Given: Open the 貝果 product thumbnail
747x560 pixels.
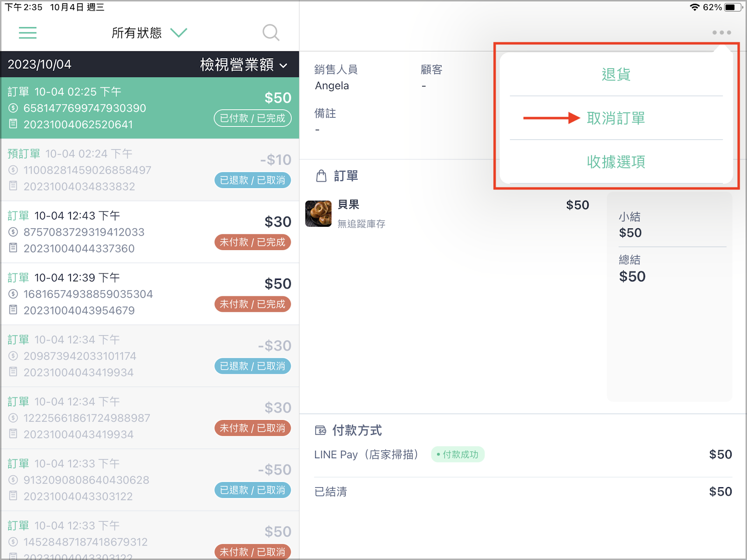Looking at the screenshot, I should coord(318,214).
